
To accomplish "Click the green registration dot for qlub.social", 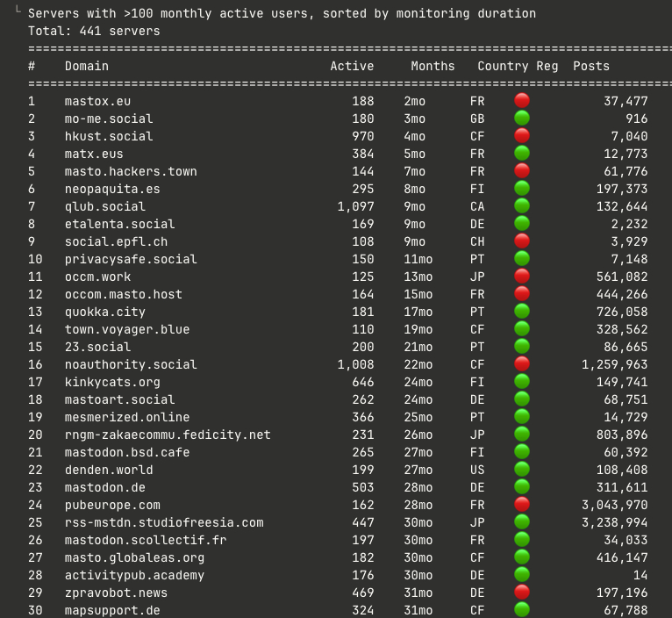I will [522, 206].
